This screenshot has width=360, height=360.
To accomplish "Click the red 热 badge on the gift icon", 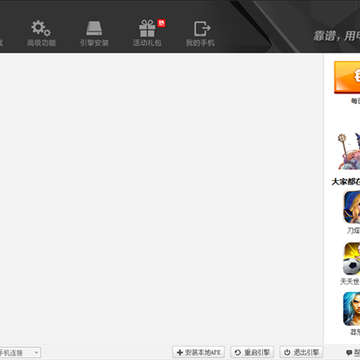I will (x=161, y=23).
